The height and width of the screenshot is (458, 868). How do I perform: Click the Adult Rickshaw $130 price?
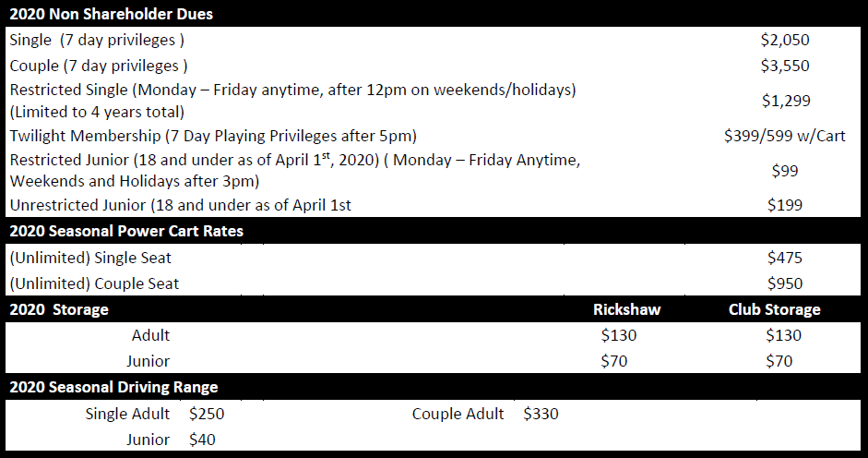tap(619, 335)
